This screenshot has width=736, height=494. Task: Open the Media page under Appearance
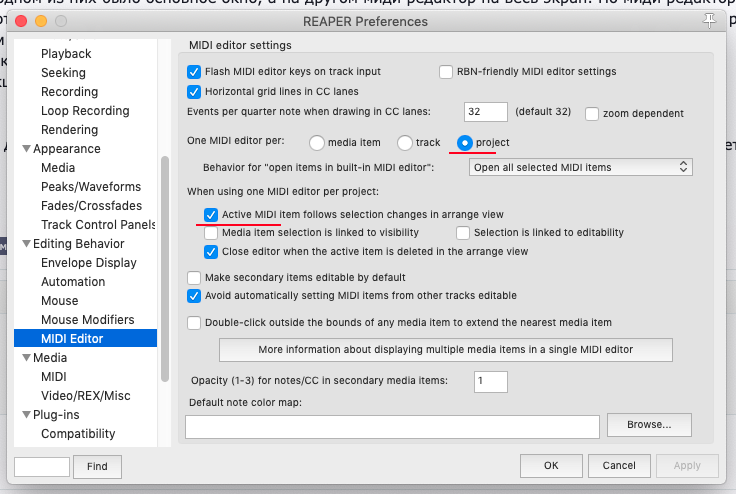(x=58, y=168)
